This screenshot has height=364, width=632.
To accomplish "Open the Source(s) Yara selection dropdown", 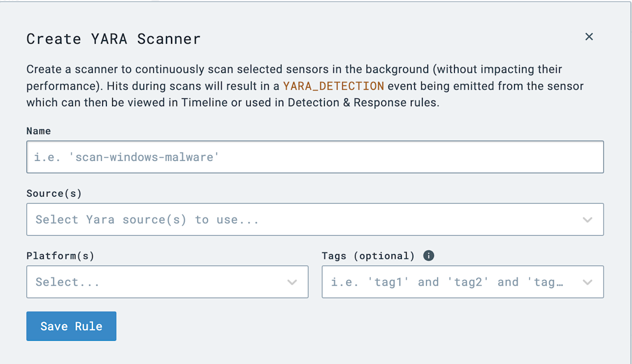I will tap(315, 219).
